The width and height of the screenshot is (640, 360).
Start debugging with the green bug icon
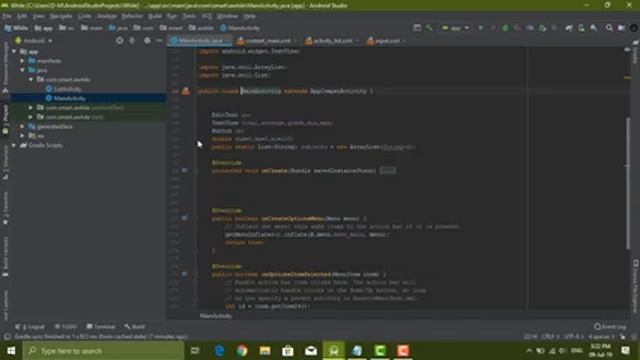coord(505,28)
